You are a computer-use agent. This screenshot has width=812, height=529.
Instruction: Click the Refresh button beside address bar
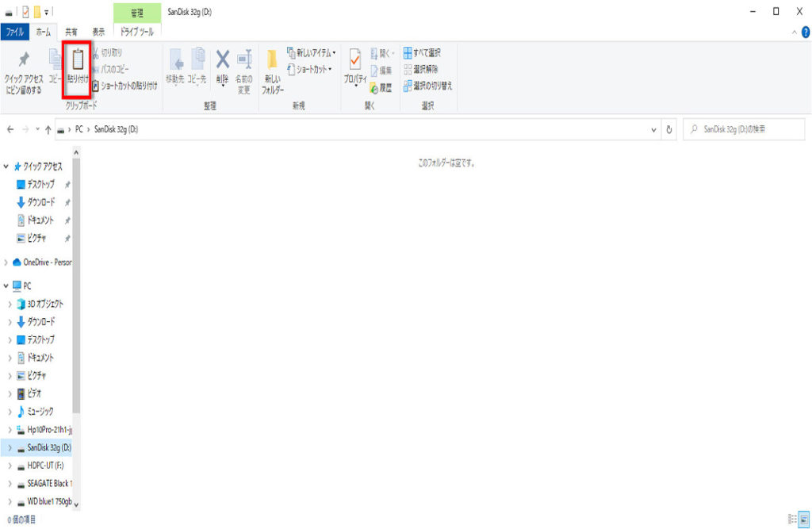670,129
